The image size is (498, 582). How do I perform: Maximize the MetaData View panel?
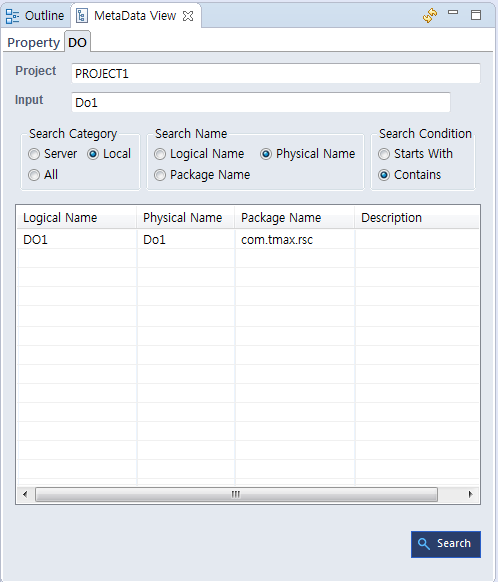click(476, 15)
